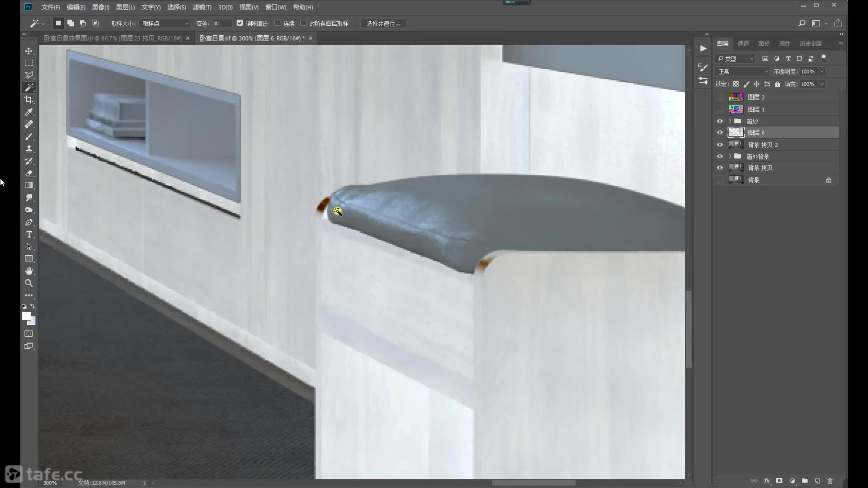Screen dimensions: 868x488
Task: Select the History Brush tool
Action: coord(29,161)
